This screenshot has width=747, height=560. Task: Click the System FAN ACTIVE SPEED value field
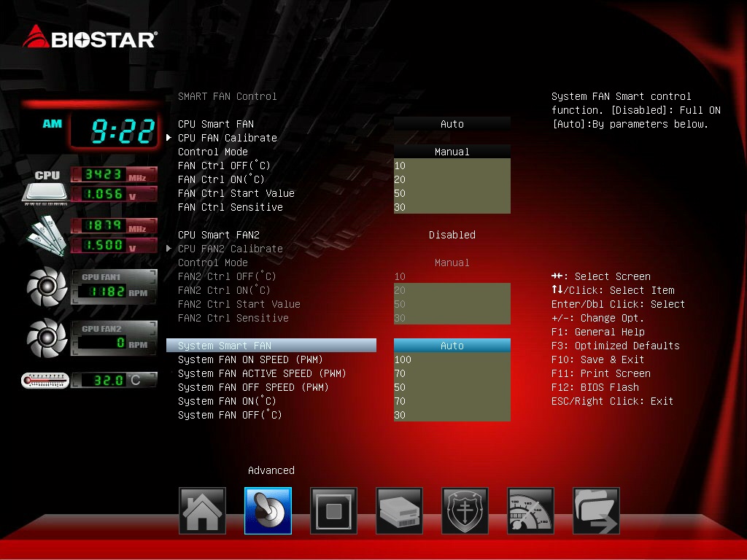coord(452,373)
